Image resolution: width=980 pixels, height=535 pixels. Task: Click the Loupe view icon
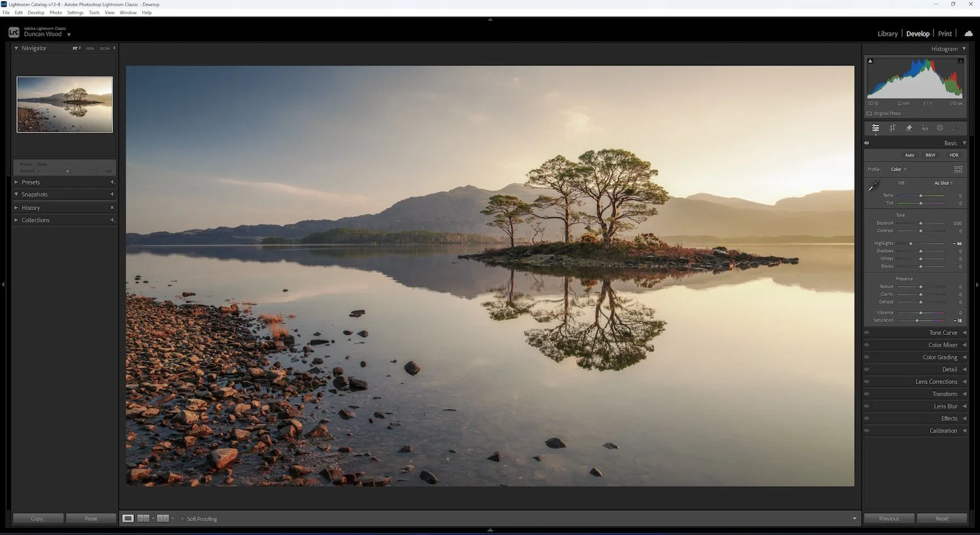128,518
